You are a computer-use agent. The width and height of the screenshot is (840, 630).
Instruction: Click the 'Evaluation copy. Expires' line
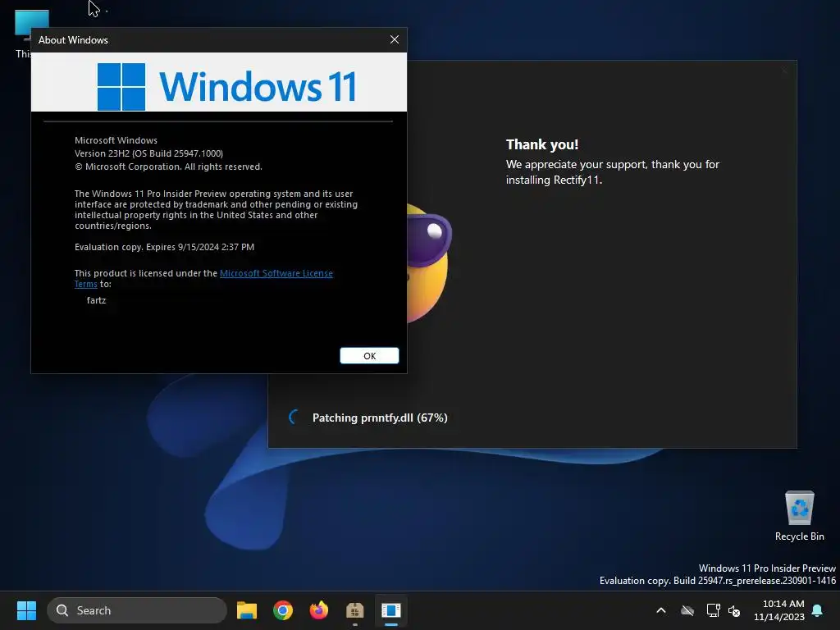click(164, 247)
